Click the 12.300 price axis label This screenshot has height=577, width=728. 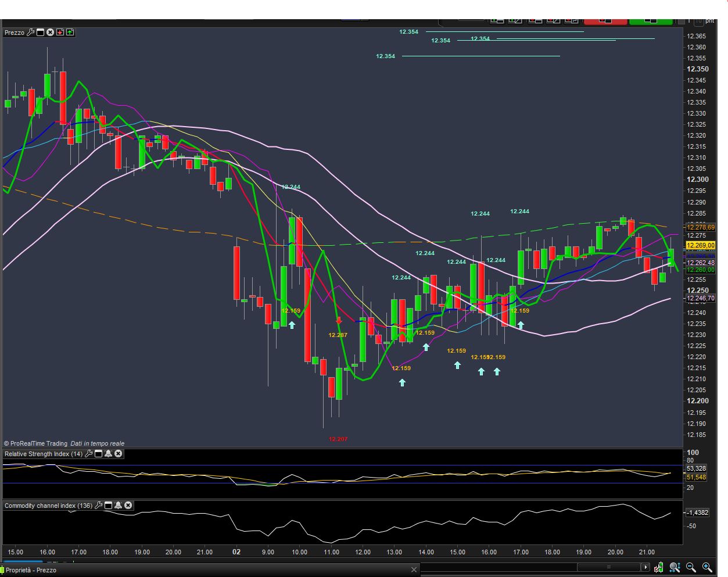click(697, 180)
